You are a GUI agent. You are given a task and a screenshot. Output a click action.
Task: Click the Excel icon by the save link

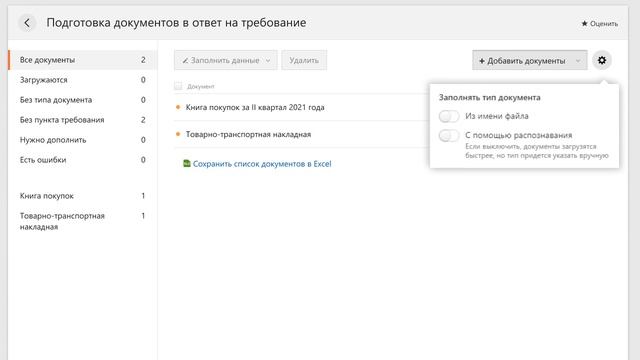pos(187,163)
